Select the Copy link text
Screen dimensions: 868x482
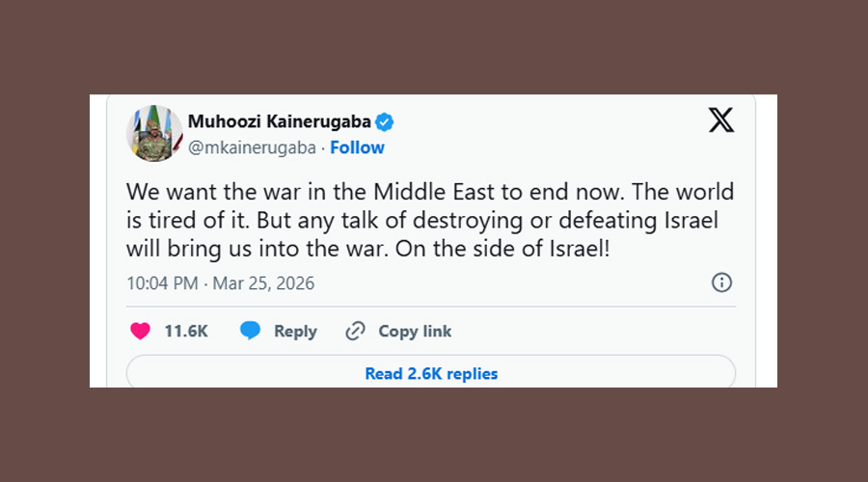pos(415,331)
